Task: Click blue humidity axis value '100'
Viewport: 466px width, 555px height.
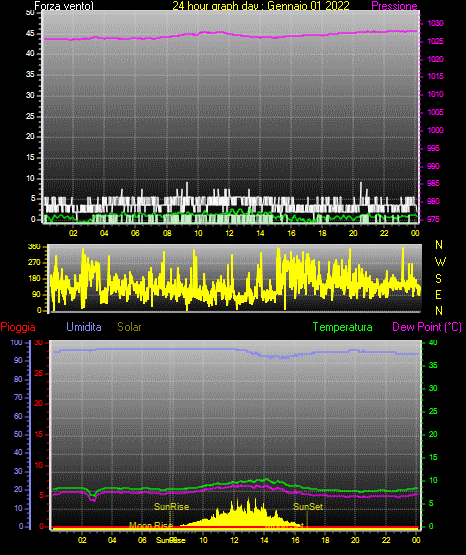Action: point(17,343)
